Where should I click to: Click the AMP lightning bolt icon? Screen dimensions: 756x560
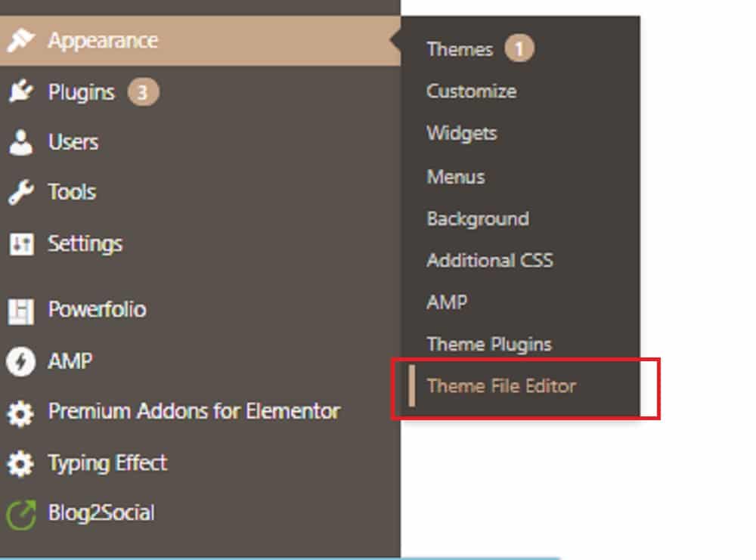[x=20, y=361]
